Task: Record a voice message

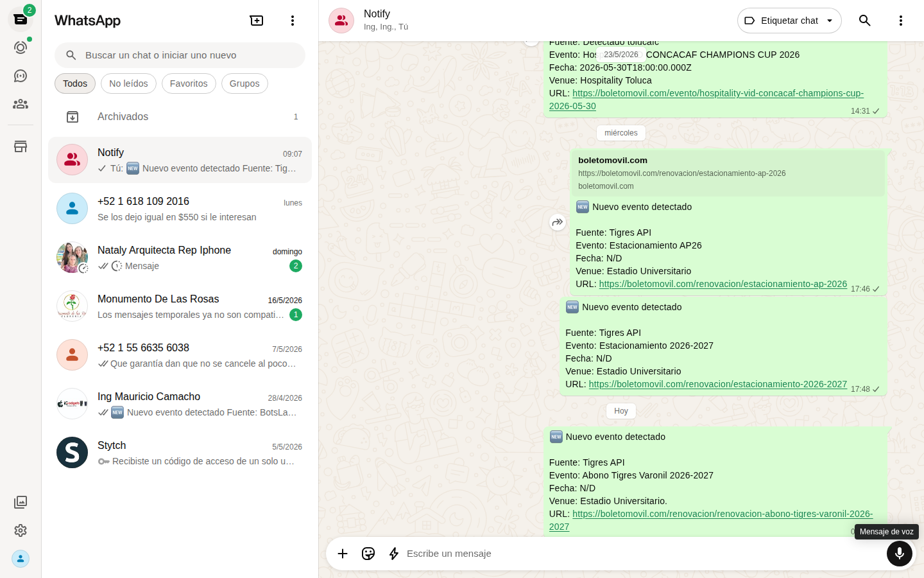Action: [x=900, y=554]
